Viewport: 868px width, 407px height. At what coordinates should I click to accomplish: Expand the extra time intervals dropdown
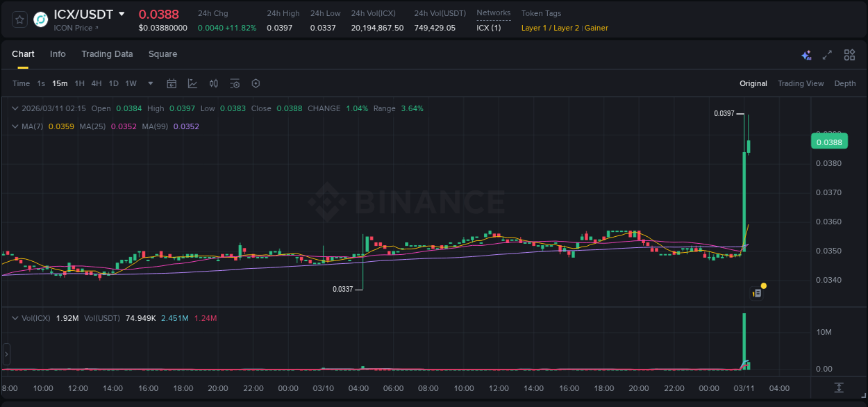(149, 83)
